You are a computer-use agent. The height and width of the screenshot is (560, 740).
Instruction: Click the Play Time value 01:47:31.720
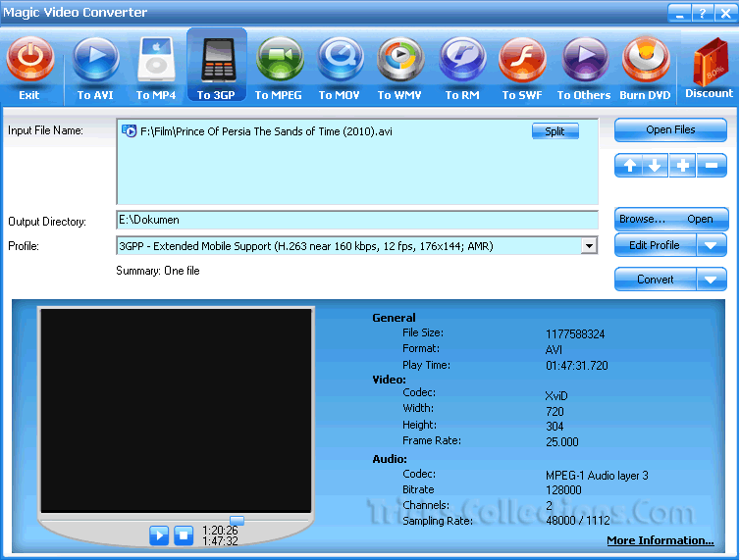[577, 366]
